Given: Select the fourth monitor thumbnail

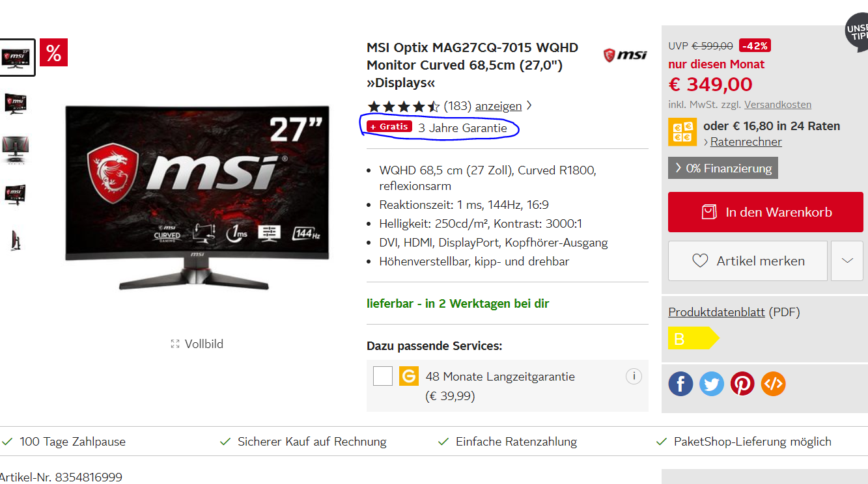Looking at the screenshot, I should pos(16,195).
